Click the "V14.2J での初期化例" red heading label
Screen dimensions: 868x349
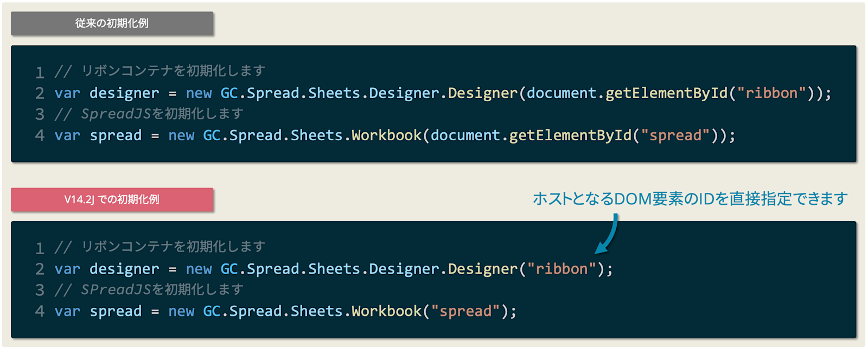[112, 199]
